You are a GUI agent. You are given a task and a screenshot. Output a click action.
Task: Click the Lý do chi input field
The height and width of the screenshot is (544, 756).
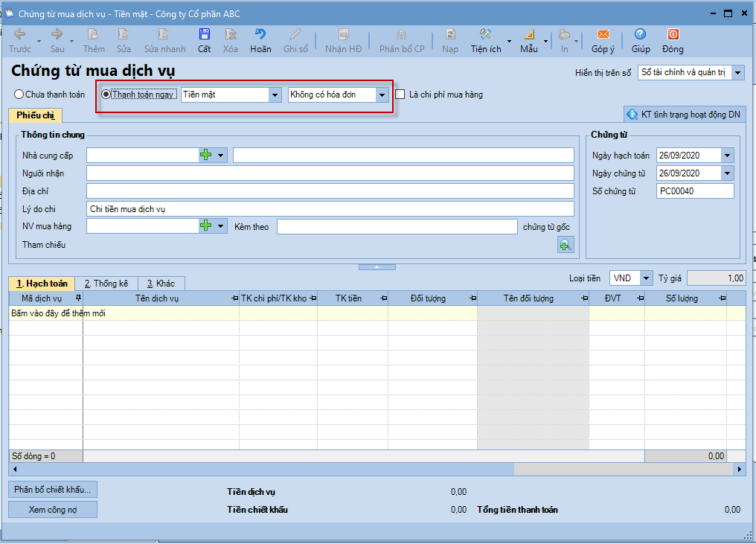pos(330,209)
